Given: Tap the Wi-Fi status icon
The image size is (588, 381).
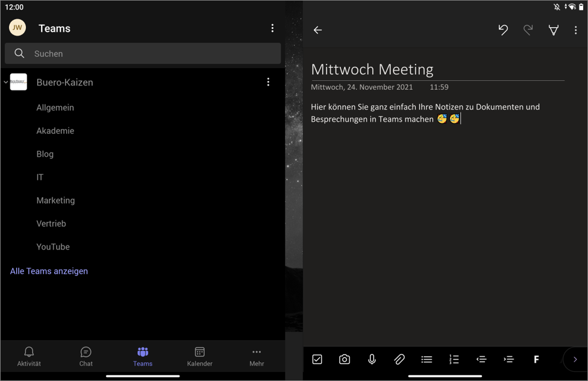Looking at the screenshot, I should [x=572, y=7].
